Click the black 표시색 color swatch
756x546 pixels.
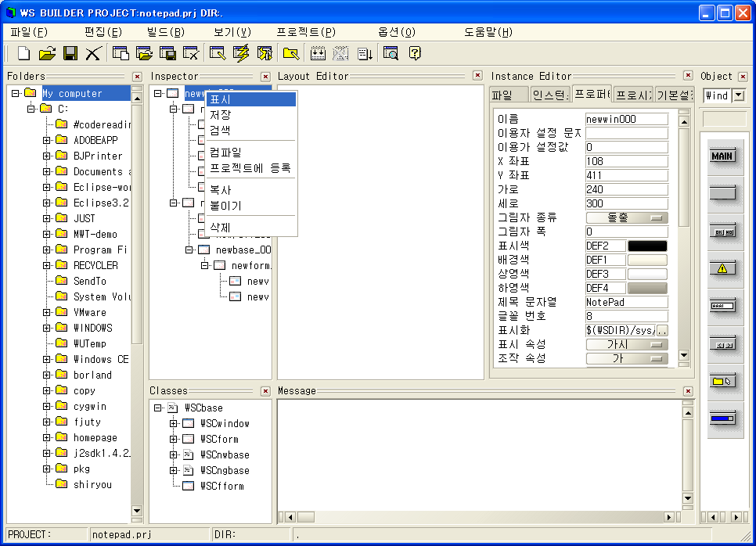pos(647,246)
